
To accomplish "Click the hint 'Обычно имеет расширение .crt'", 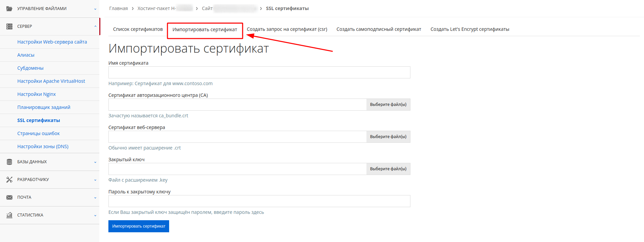I will [x=145, y=148].
